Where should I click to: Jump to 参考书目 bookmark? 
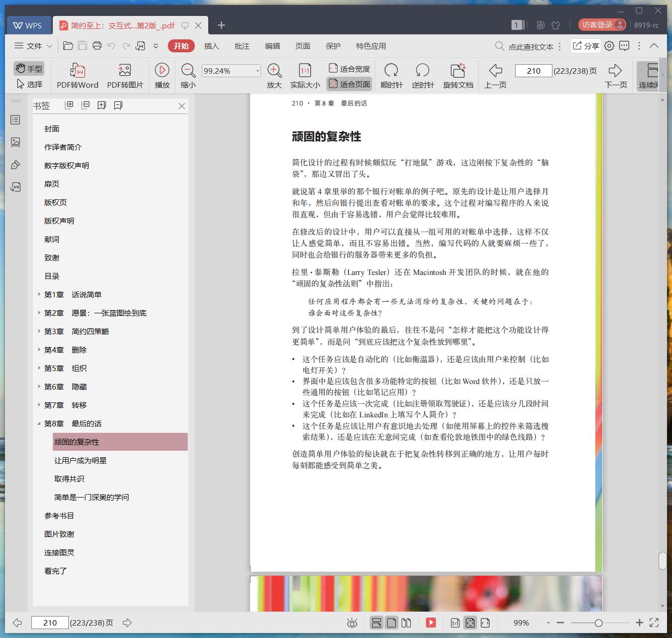coord(59,515)
